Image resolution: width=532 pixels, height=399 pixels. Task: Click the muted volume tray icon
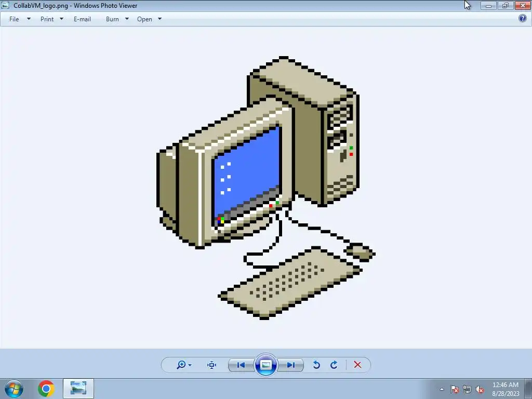(480, 389)
